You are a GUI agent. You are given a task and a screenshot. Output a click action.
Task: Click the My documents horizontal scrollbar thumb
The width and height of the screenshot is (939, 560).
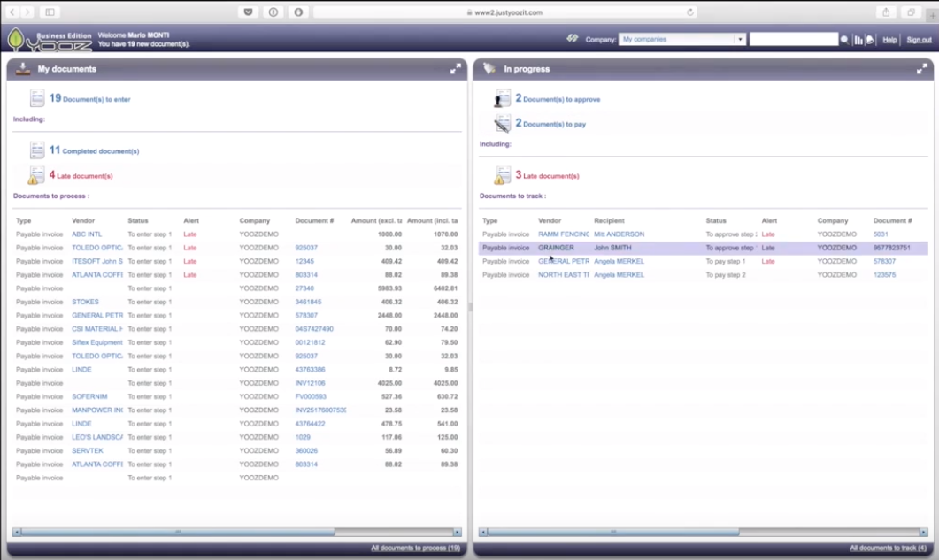tap(178, 532)
